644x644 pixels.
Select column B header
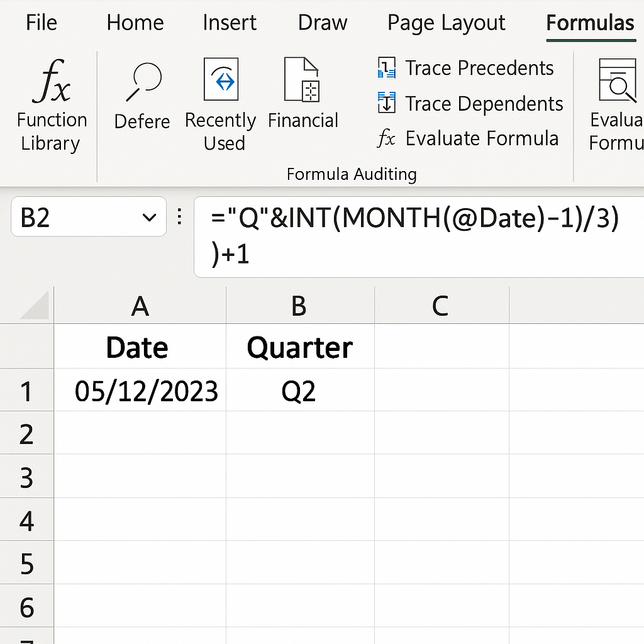pos(299,306)
